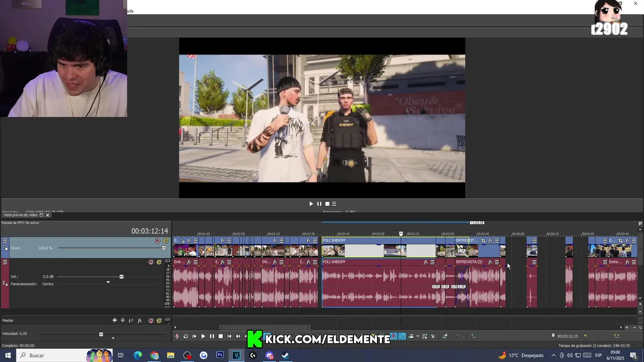Click the timeline transport Play button

point(203,336)
